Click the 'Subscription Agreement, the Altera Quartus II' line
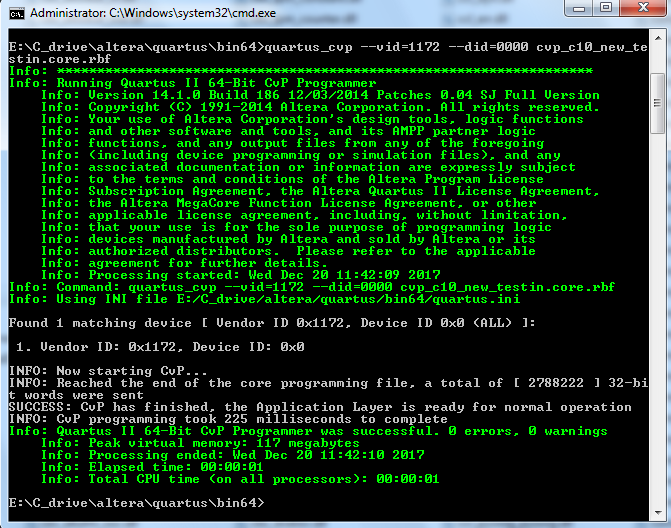 point(320,191)
